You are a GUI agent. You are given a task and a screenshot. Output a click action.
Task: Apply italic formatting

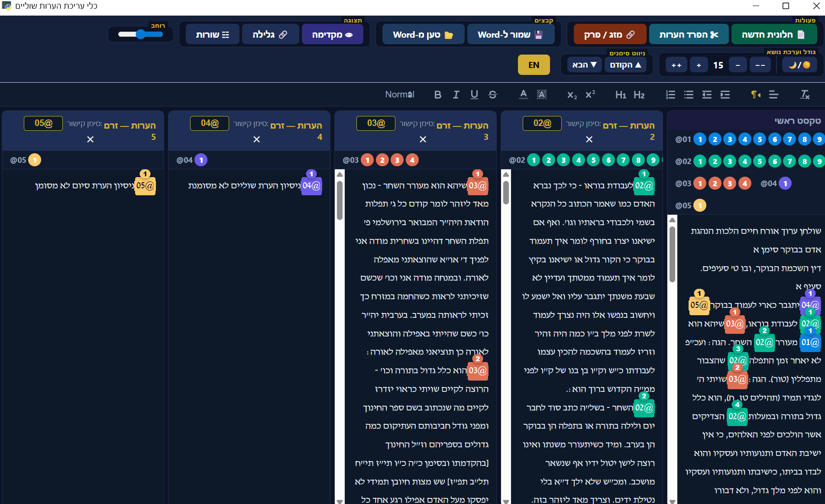[x=456, y=94]
